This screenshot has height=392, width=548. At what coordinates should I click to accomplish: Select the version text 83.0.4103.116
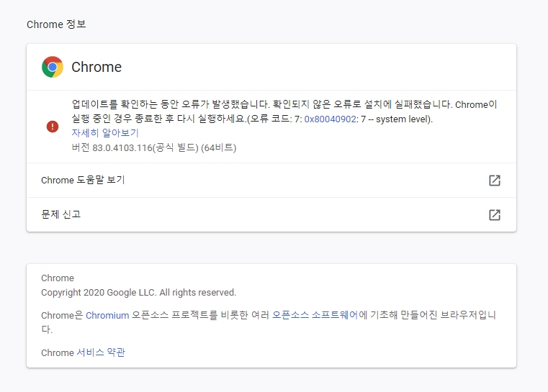tap(122, 147)
